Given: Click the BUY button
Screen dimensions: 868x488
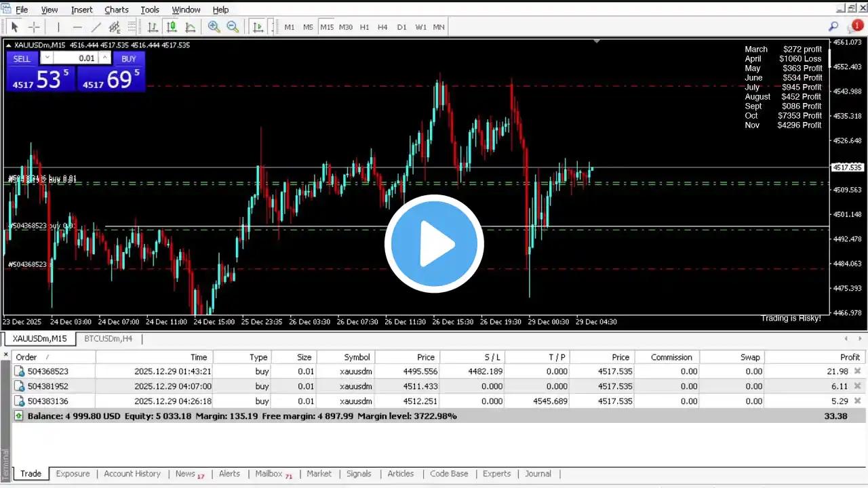Looking at the screenshot, I should (129, 58).
